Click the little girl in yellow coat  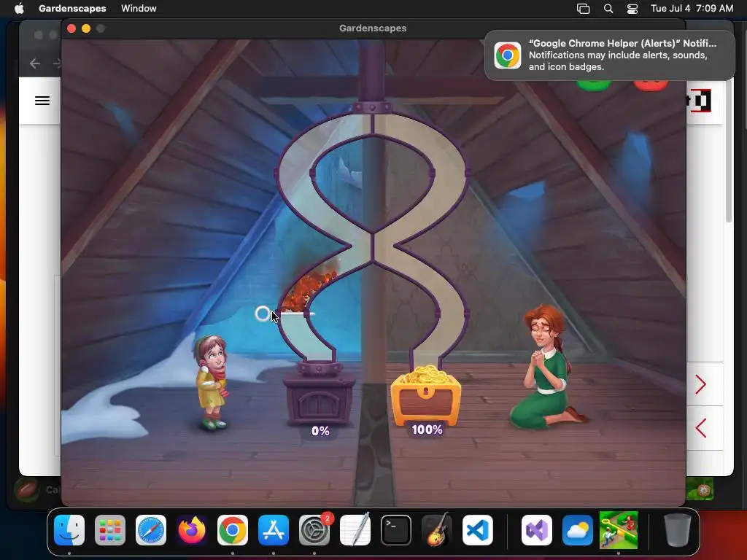212,382
